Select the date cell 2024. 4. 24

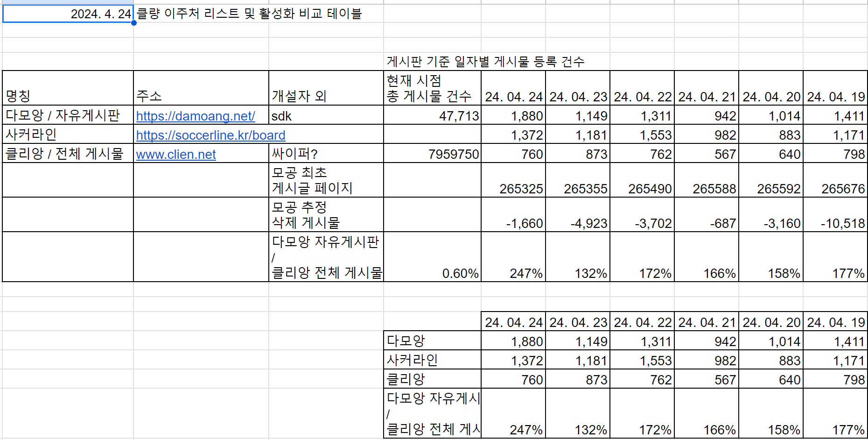click(x=68, y=14)
